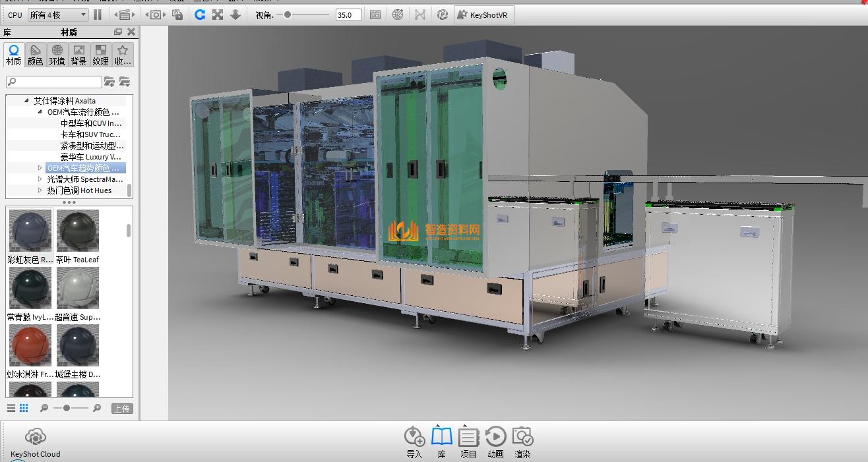This screenshot has width=868, height=462.
Task: Switch to the 纹理 texture tab
Action: [100, 55]
